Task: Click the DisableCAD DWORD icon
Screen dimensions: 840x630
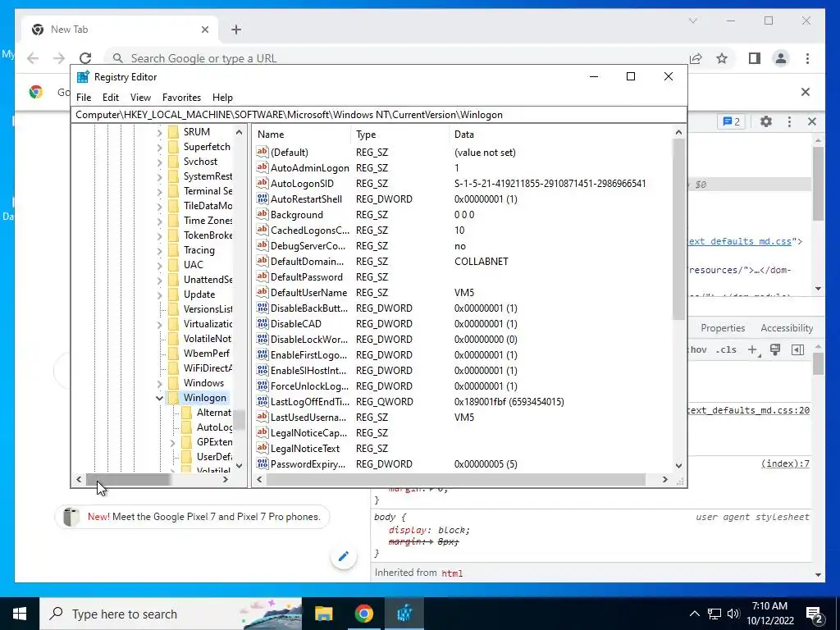Action: (x=262, y=323)
